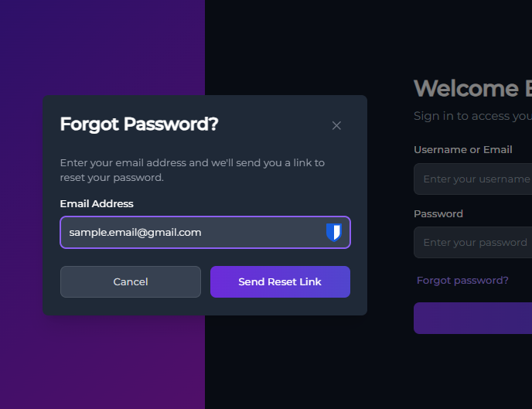Click empty dialog space below the Cancel button
Image resolution: width=532 pixels, height=409 pixels.
(x=130, y=306)
